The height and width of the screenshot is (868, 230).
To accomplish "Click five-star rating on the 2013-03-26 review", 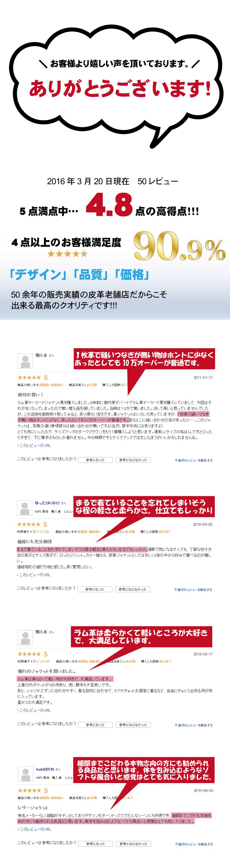I will [29, 524].
